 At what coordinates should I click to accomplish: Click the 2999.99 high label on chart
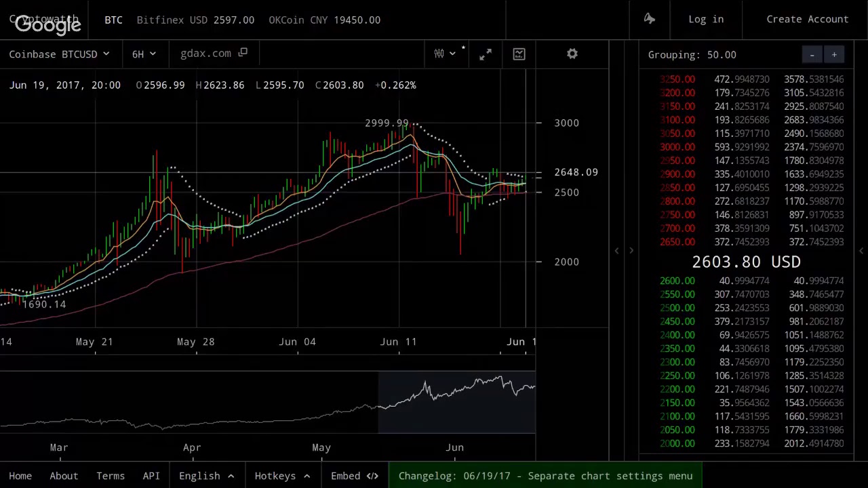point(387,123)
